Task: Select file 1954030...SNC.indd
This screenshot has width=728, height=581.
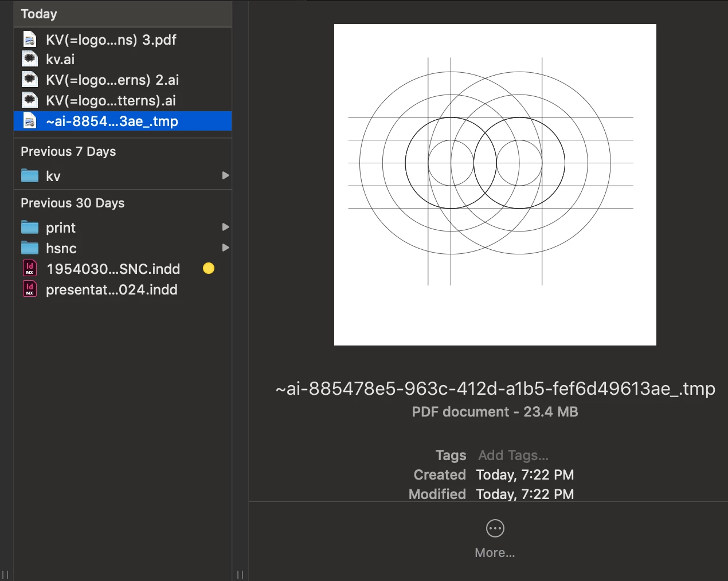Action: click(113, 269)
